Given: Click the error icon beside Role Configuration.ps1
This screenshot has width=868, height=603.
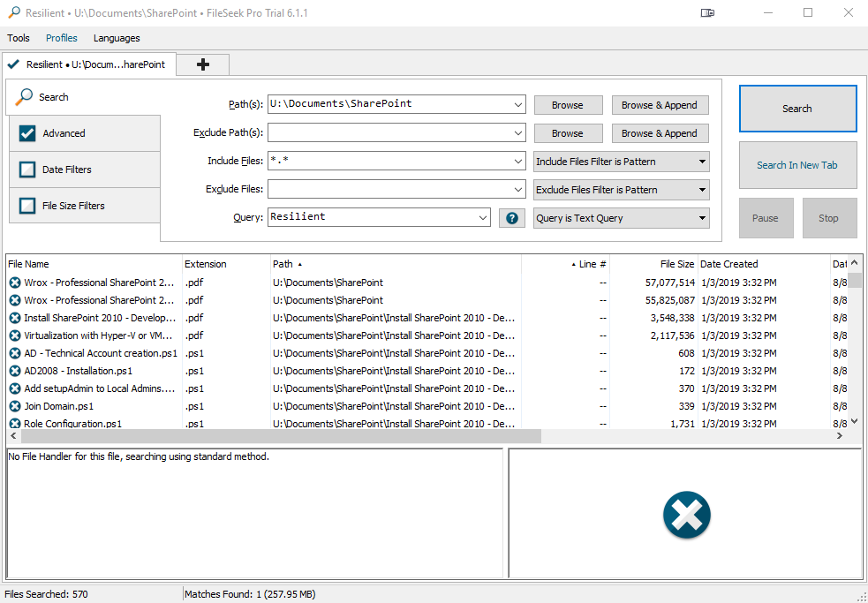Looking at the screenshot, I should (x=15, y=424).
